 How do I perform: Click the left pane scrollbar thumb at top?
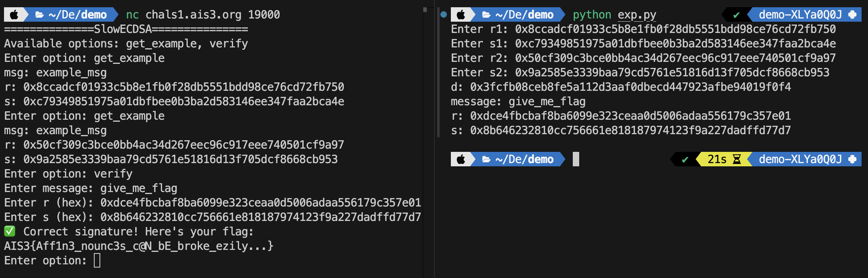click(425, 10)
